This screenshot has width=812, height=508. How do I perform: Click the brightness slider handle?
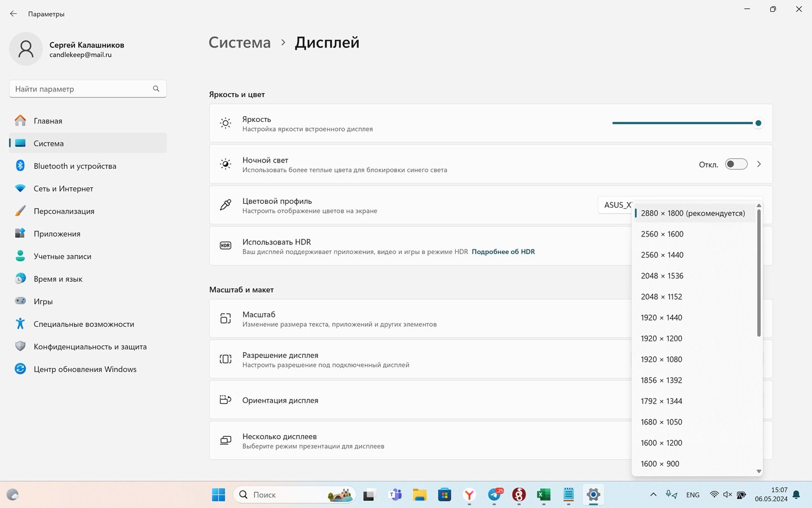758,123
